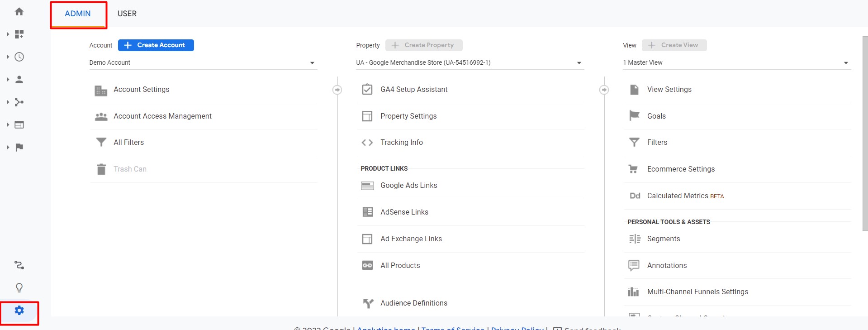Click the Trash Can icon
Viewport: 868px width, 330px height.
[101, 169]
